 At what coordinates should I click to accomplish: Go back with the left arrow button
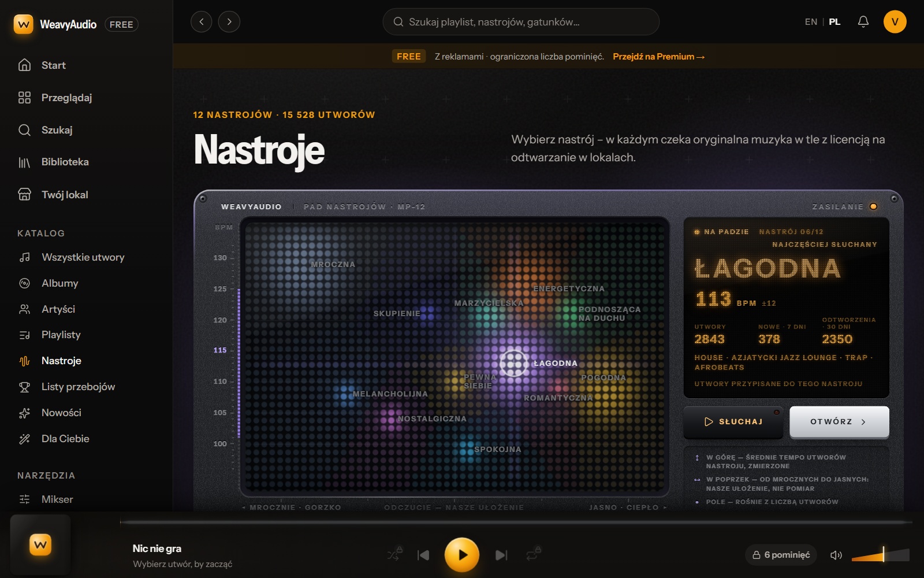point(202,22)
